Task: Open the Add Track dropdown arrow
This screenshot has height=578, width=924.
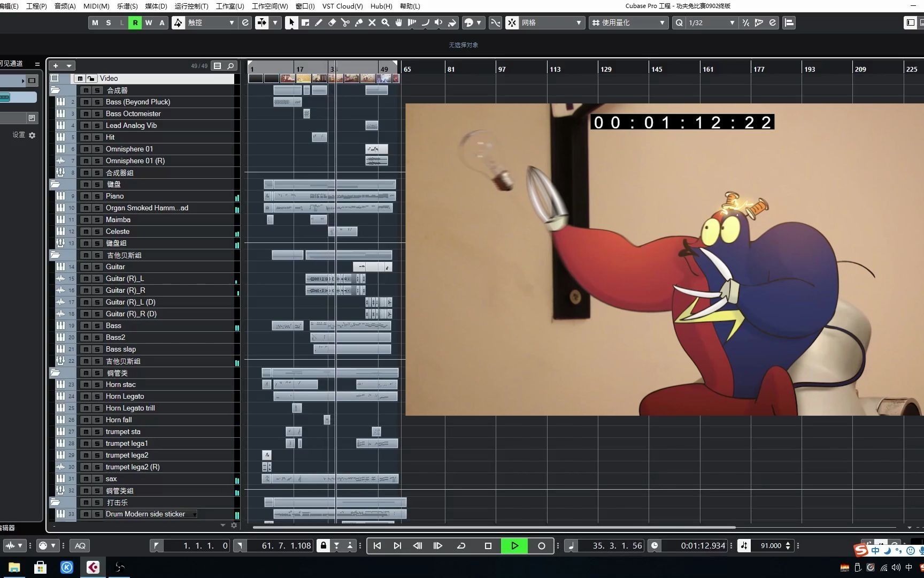Action: (69, 66)
